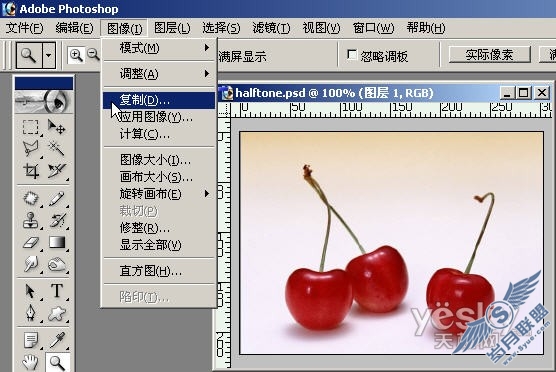Select the History Brush tool

tap(56, 220)
